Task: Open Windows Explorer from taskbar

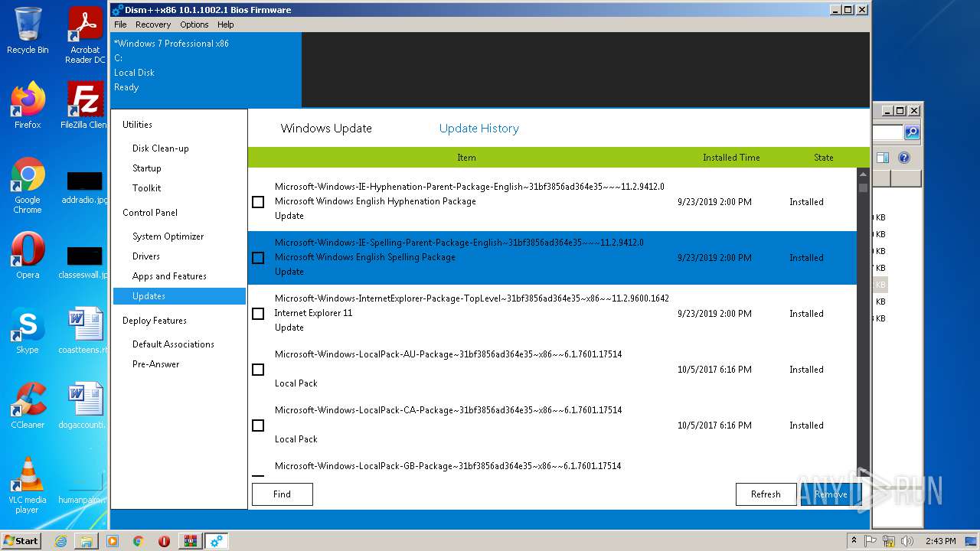Action: pos(86,541)
